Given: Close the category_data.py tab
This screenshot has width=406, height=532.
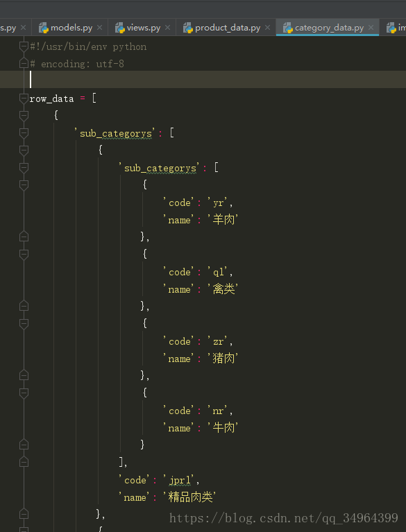Looking at the screenshot, I should (x=371, y=28).
